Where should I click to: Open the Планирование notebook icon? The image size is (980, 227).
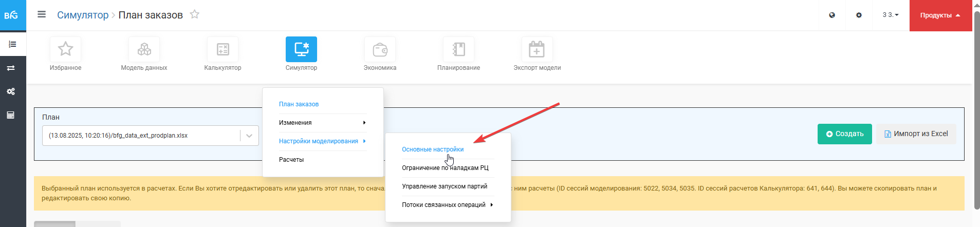458,49
